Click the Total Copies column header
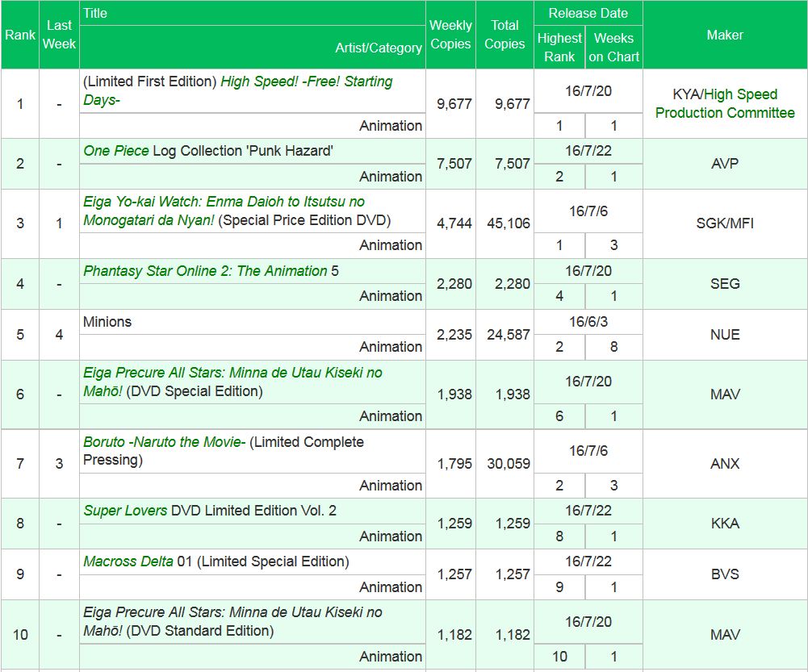 tap(504, 35)
